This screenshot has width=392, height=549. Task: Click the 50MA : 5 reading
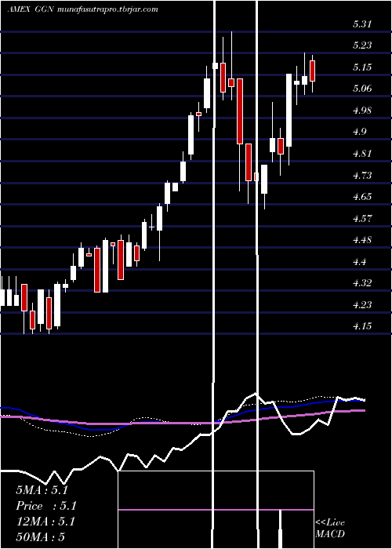[x=40, y=537]
